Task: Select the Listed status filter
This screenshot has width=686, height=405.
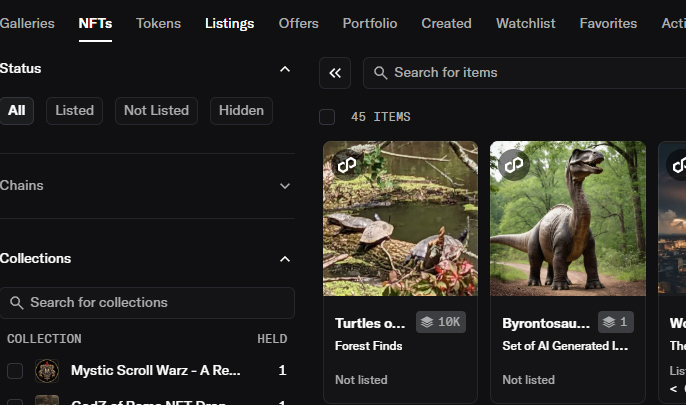Action: tap(75, 111)
